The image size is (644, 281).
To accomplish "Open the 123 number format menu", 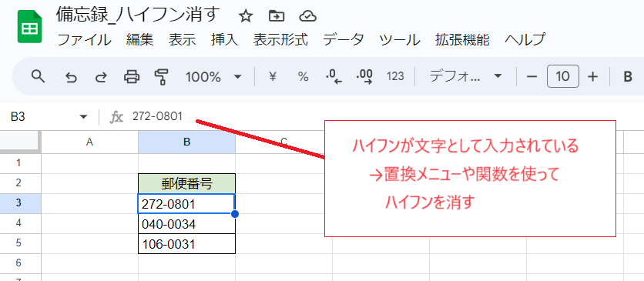I will tap(395, 76).
